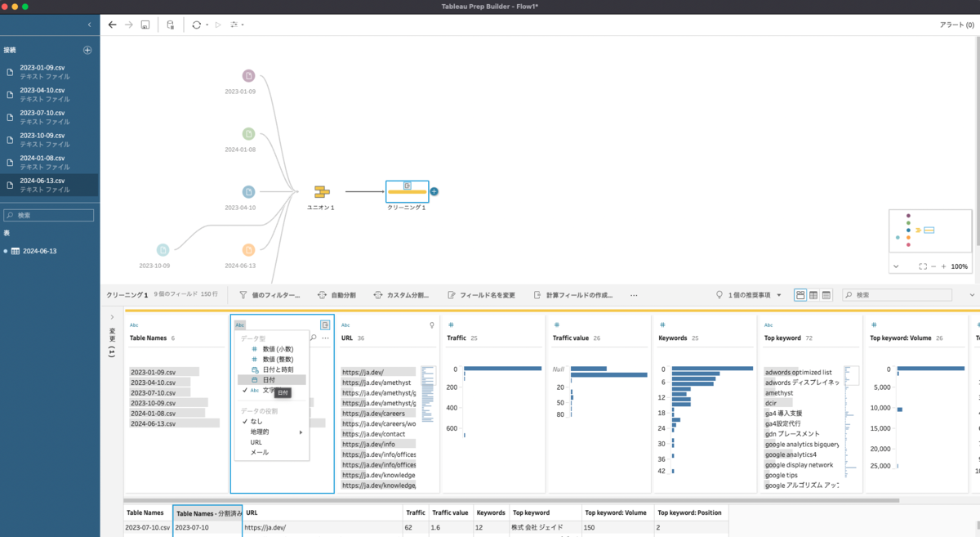Select the 2024-01-08 input node
The height and width of the screenshot is (537, 980).
tap(248, 134)
